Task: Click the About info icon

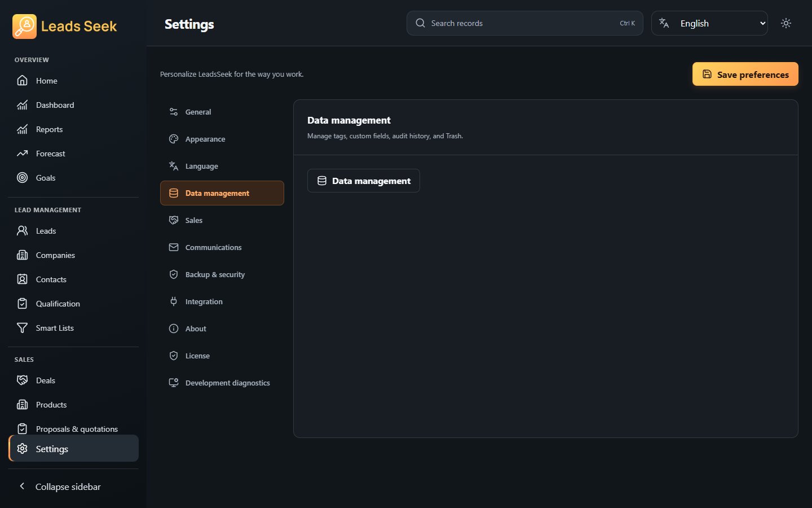Action: (x=174, y=329)
